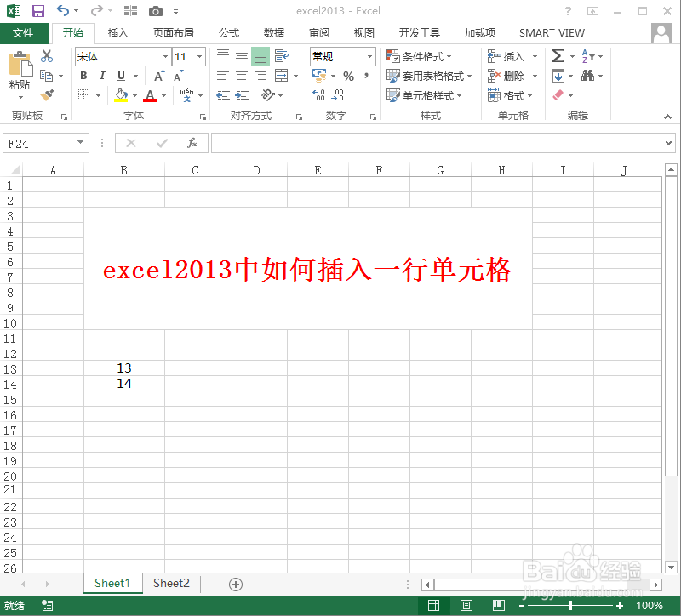Open SMART VIEW ribbon tab
The image size is (681, 616).
[552, 33]
